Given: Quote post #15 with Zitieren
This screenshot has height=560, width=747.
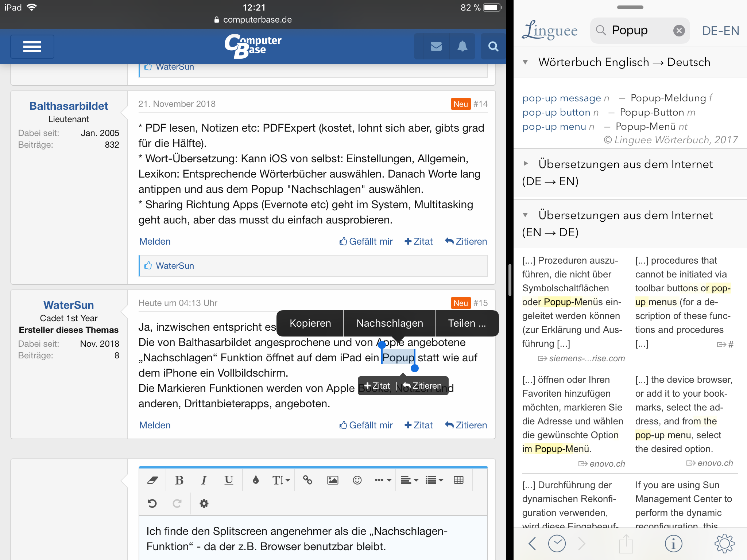Looking at the screenshot, I should point(466,425).
